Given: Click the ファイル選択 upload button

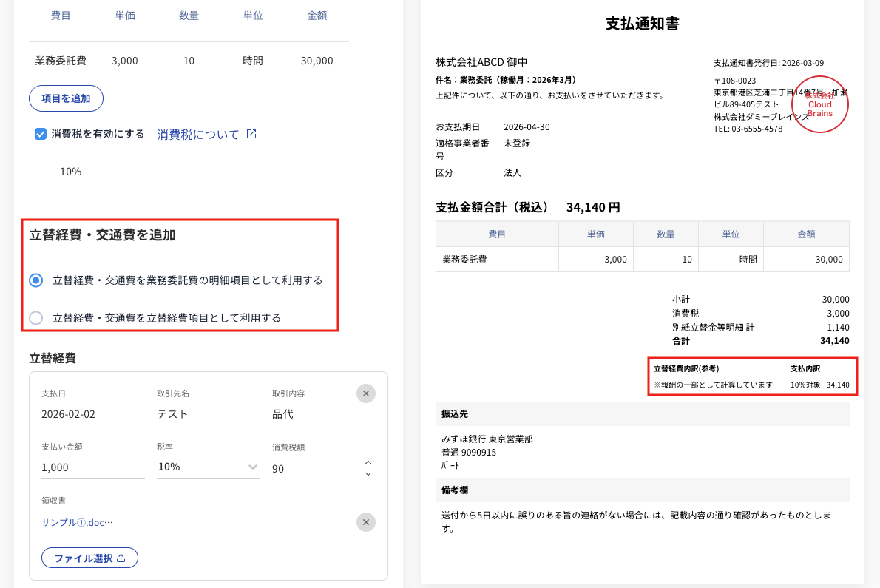Looking at the screenshot, I should click(89, 558).
